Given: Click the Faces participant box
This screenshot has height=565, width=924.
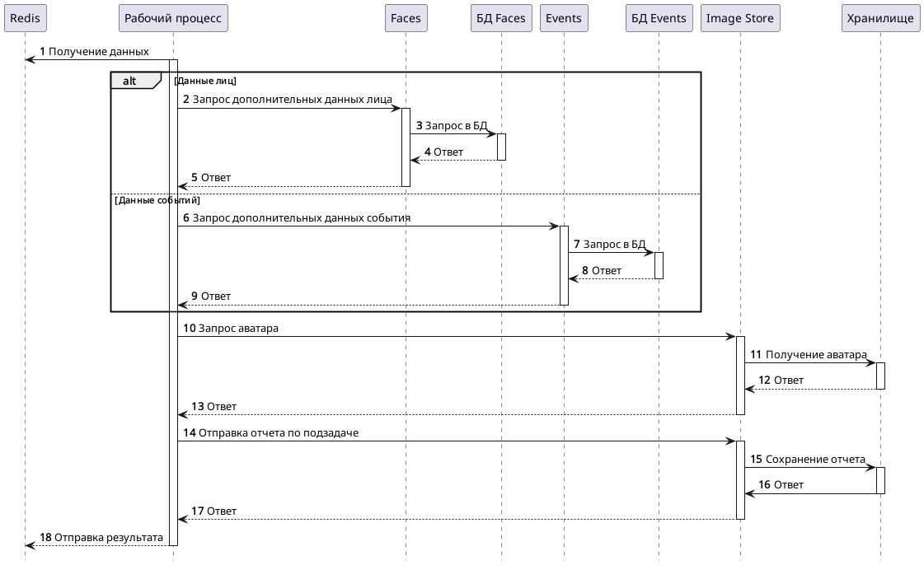Looking at the screenshot, I should [x=406, y=18].
